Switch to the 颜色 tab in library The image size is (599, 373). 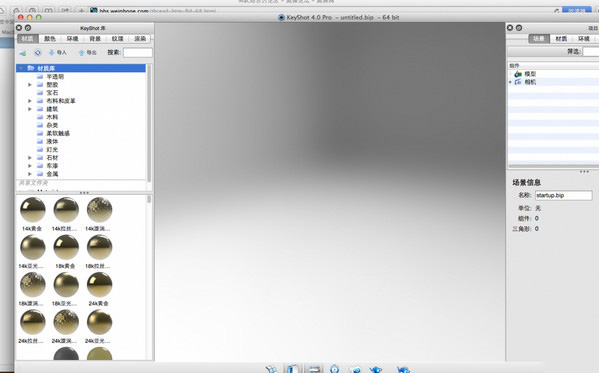[x=50, y=39]
